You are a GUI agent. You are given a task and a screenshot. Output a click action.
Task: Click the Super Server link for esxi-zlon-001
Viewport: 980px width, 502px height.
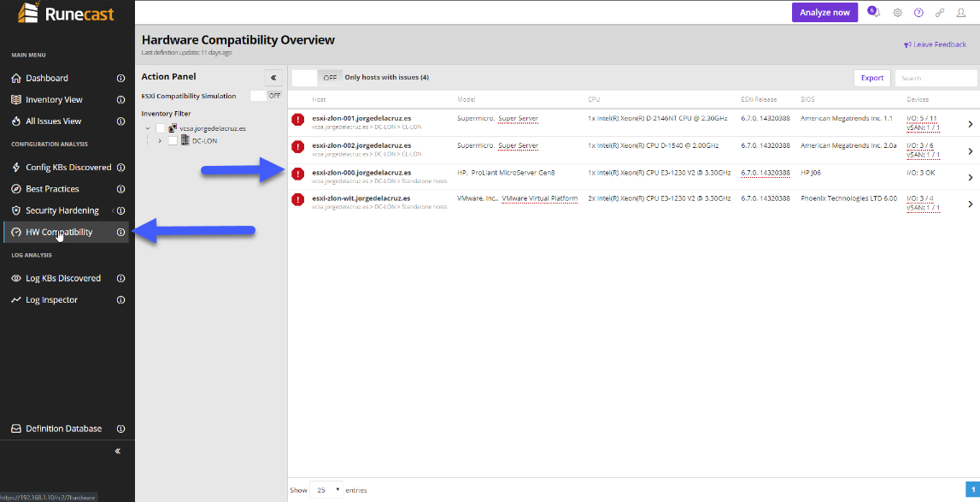(518, 118)
